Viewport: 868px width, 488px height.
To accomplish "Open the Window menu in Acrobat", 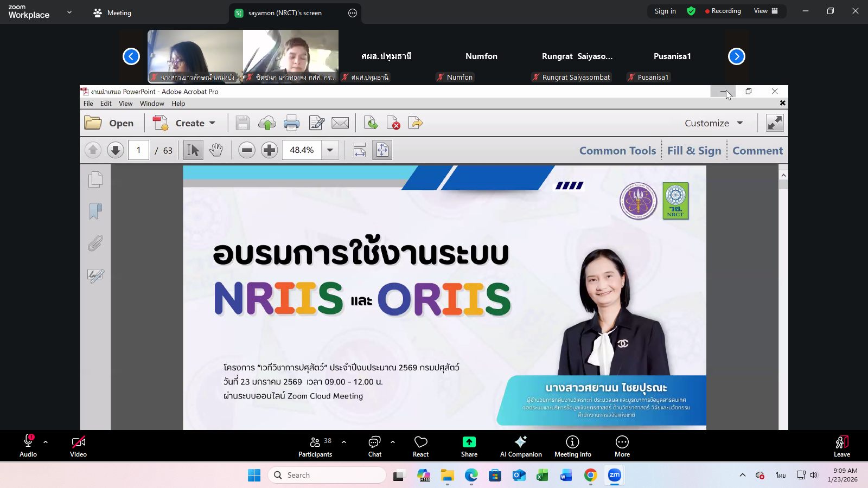I will point(152,104).
